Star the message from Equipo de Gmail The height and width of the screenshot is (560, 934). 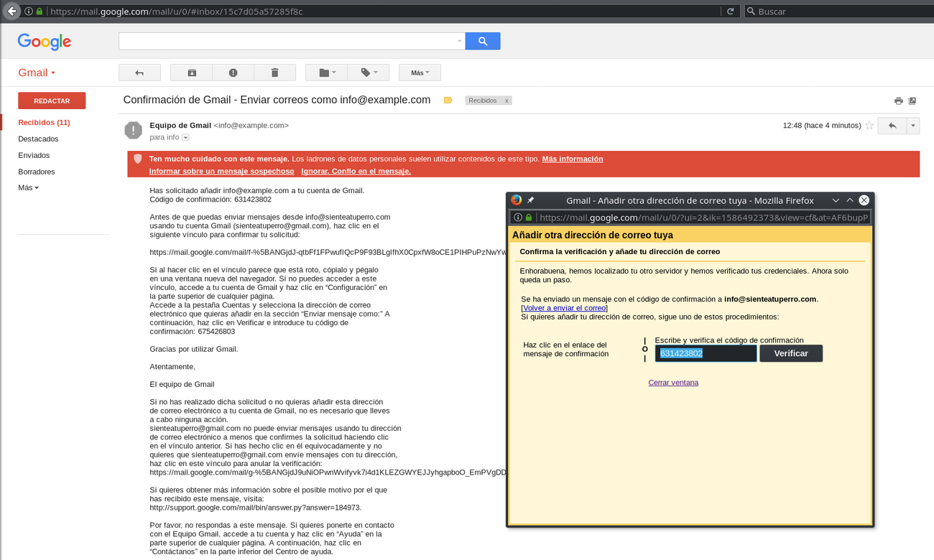(869, 126)
